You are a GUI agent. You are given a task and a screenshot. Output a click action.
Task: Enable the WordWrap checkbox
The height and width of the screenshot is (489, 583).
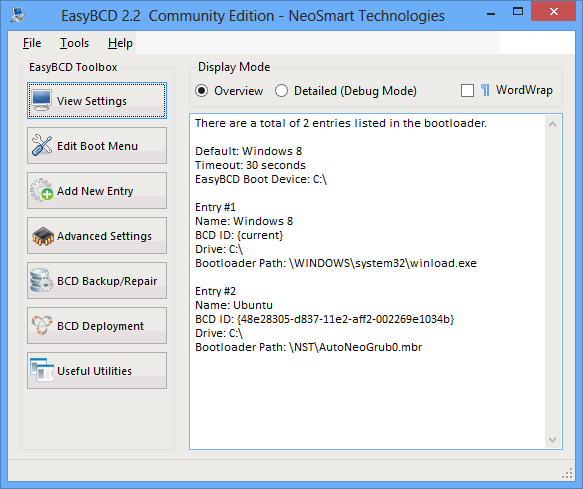(467, 90)
